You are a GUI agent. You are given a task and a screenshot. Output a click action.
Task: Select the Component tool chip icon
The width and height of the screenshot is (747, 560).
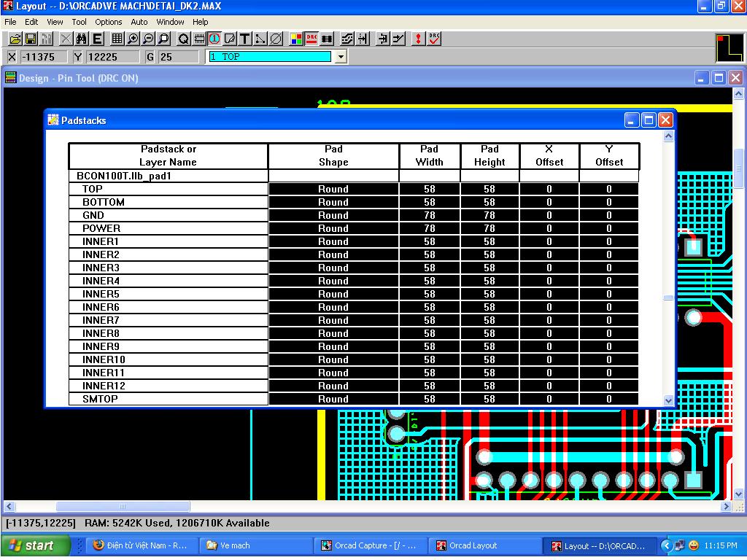pyautogui.click(x=199, y=39)
